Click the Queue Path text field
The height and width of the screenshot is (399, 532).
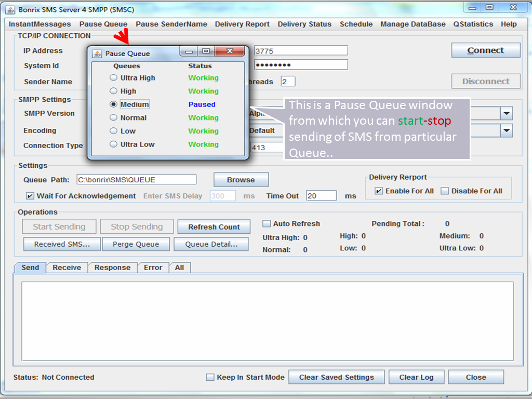pos(137,180)
